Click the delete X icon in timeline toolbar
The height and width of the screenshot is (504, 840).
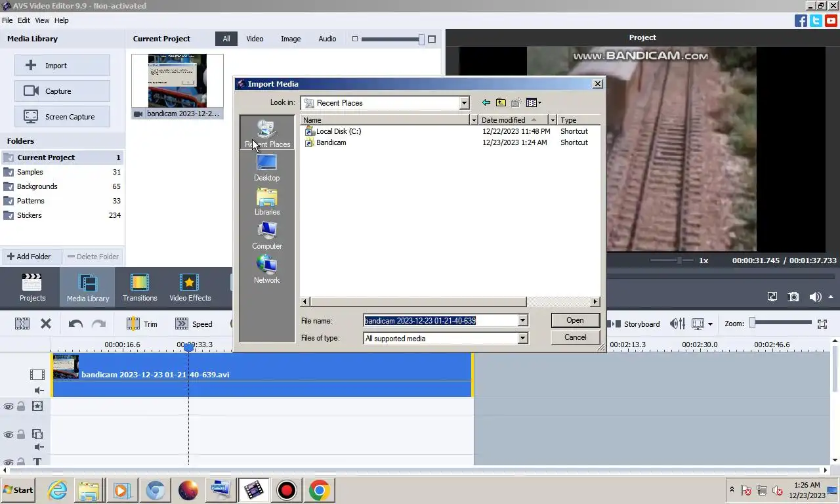(46, 324)
